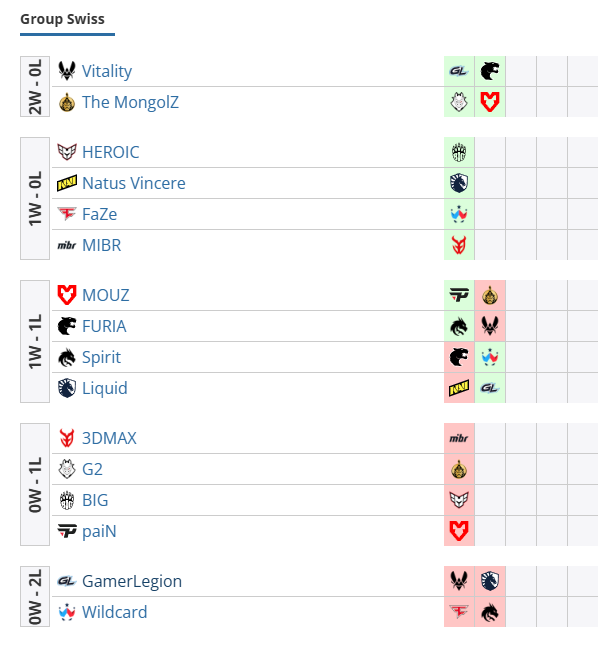This screenshot has width=614, height=651.
Task: Open the 3DMAX team link
Action: click(109, 438)
